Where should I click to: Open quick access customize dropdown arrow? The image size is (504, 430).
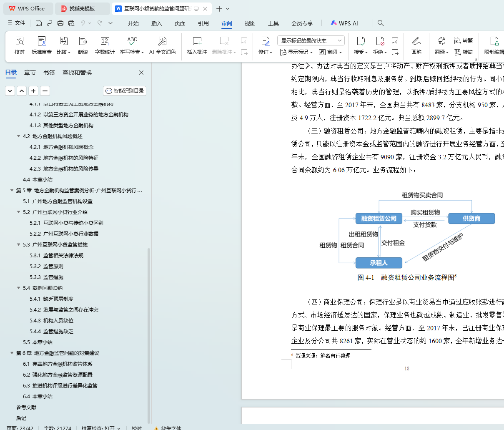[110, 23]
